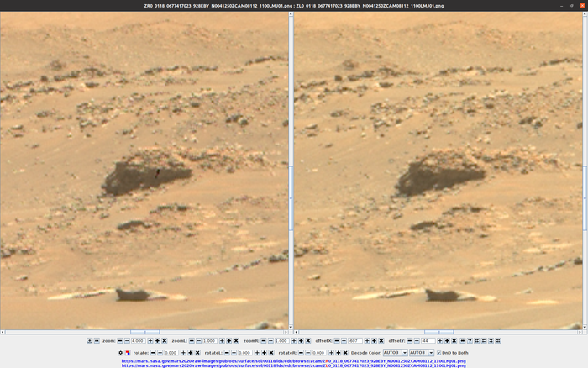This screenshot has height=368, width=588.
Task: Click the settings gear icon beside rotate
Action: [120, 352]
